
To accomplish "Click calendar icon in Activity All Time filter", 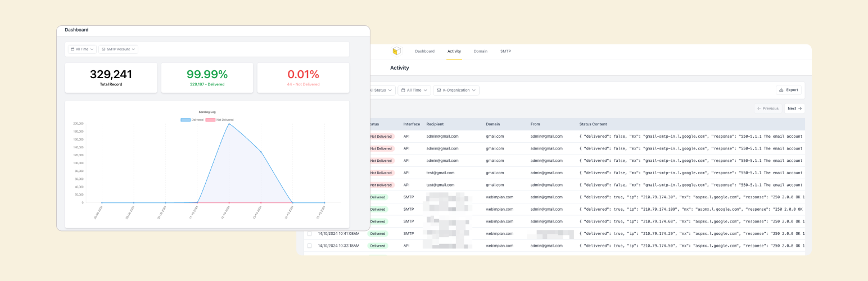I will (403, 90).
